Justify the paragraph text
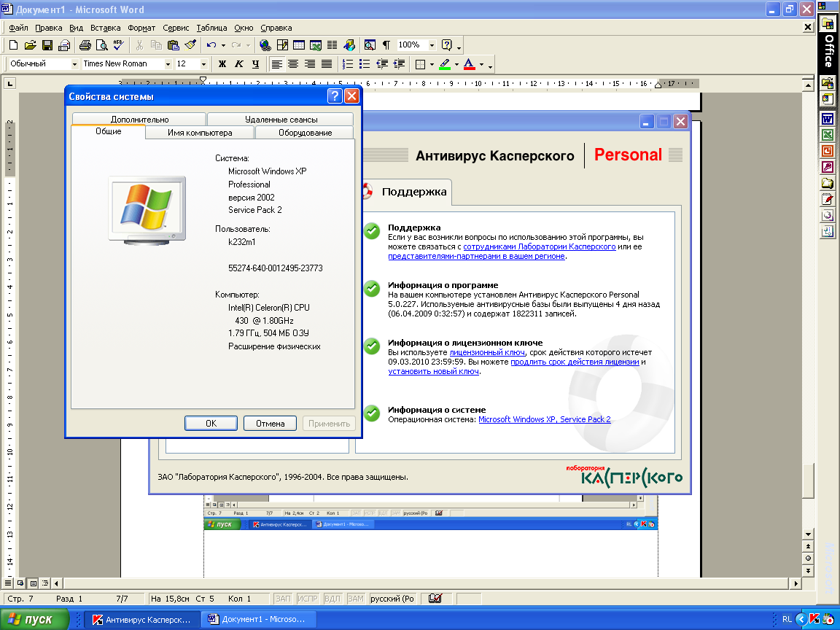 pyautogui.click(x=326, y=64)
